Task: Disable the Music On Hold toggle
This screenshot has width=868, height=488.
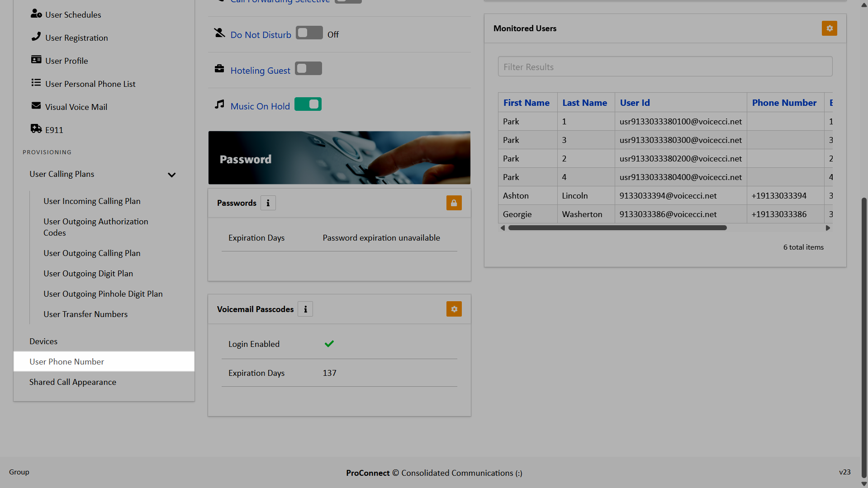Action: (308, 104)
